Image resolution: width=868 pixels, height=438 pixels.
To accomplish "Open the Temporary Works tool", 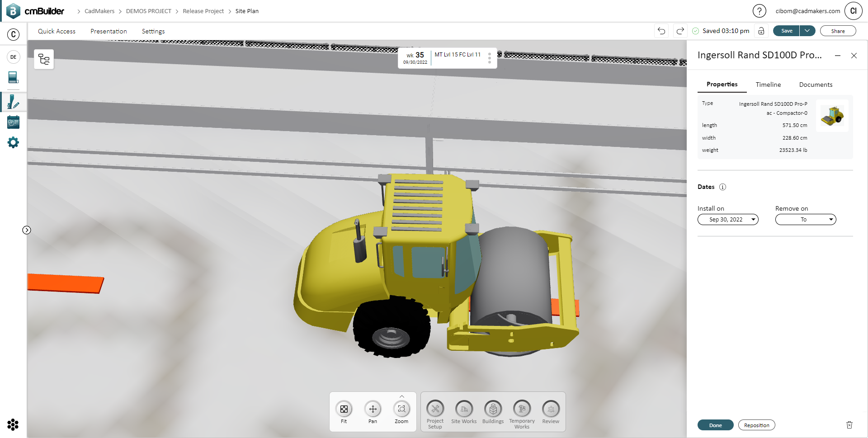I will [x=522, y=414].
